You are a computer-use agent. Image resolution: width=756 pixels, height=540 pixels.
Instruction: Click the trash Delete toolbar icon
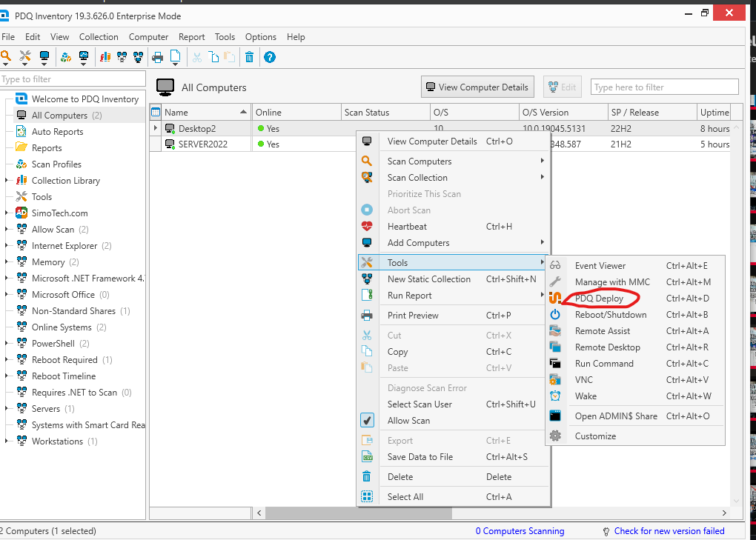point(249,57)
